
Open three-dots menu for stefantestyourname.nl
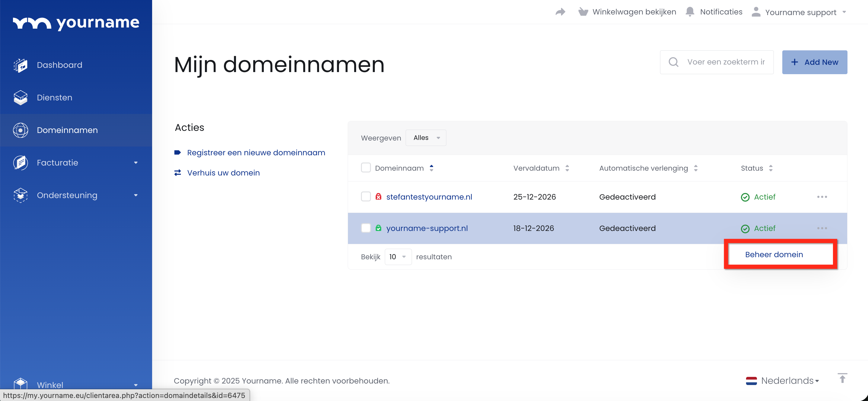click(822, 197)
